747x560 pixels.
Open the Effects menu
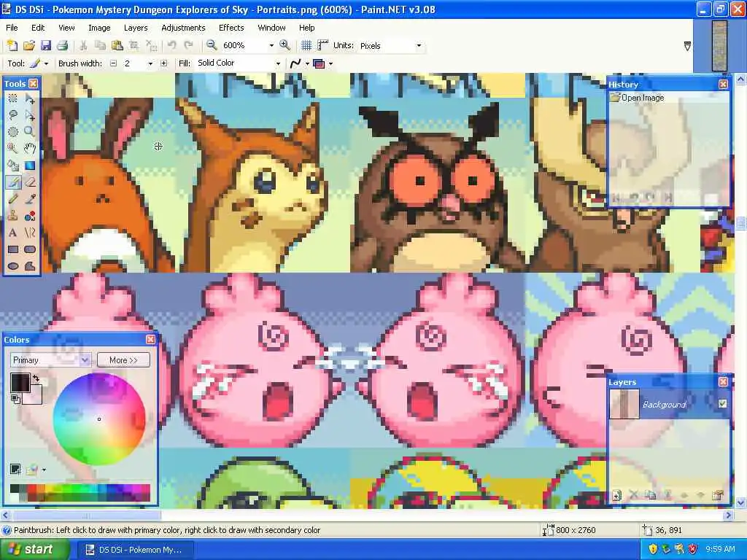click(231, 28)
